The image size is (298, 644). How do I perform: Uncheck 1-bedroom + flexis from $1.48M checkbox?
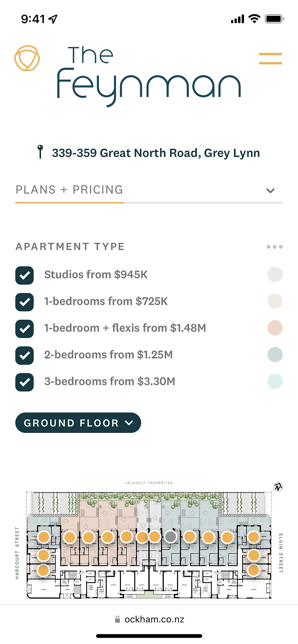point(25,329)
